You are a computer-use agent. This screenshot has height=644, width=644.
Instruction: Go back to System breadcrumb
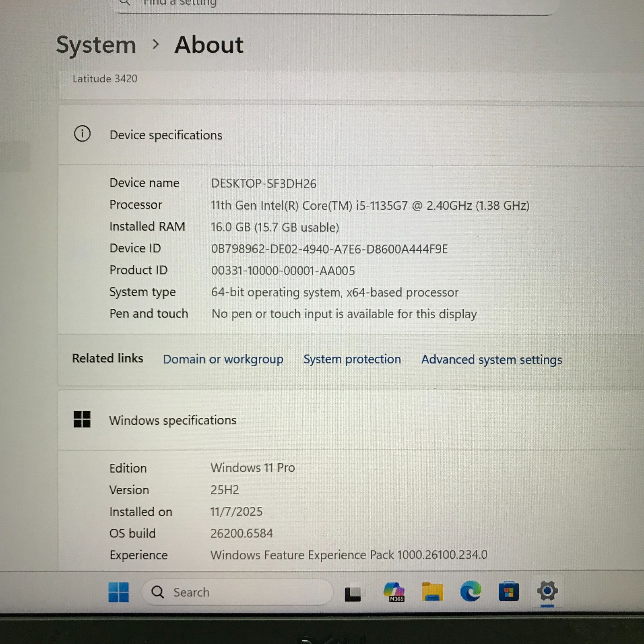point(96,45)
